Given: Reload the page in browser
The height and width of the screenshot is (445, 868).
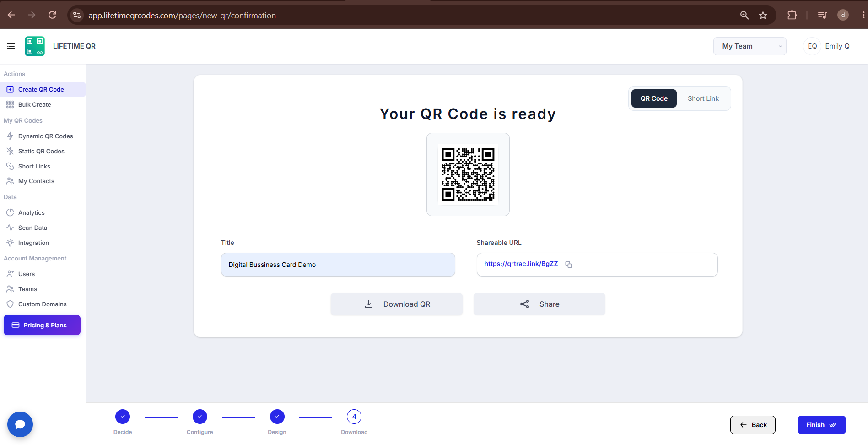Looking at the screenshot, I should pyautogui.click(x=53, y=15).
